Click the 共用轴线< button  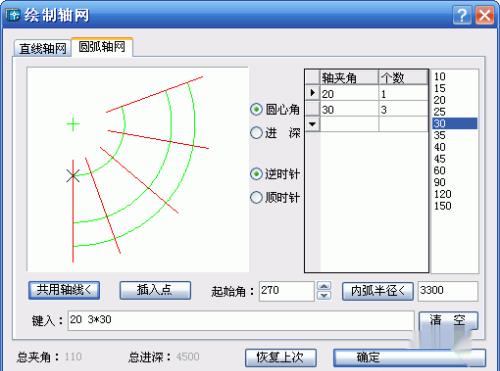pos(64,290)
